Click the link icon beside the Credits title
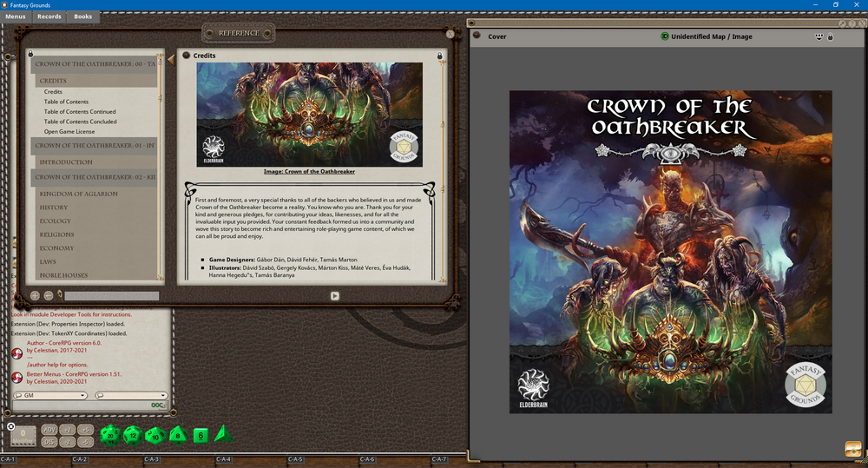 pyautogui.click(x=186, y=56)
